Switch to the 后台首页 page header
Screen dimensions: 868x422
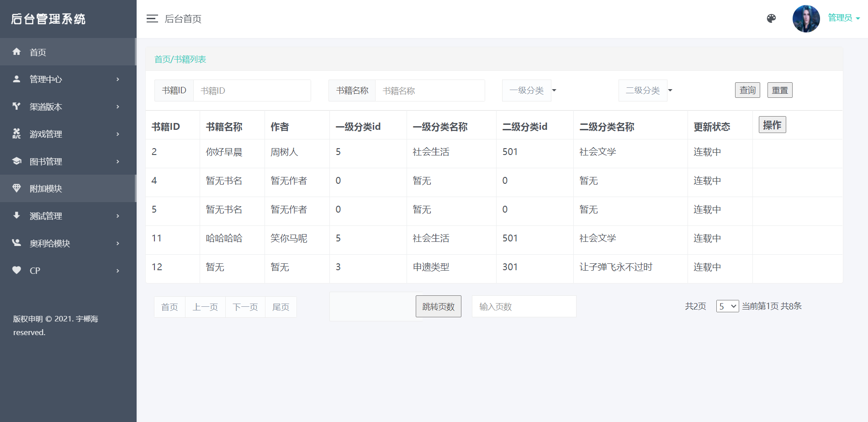click(183, 19)
